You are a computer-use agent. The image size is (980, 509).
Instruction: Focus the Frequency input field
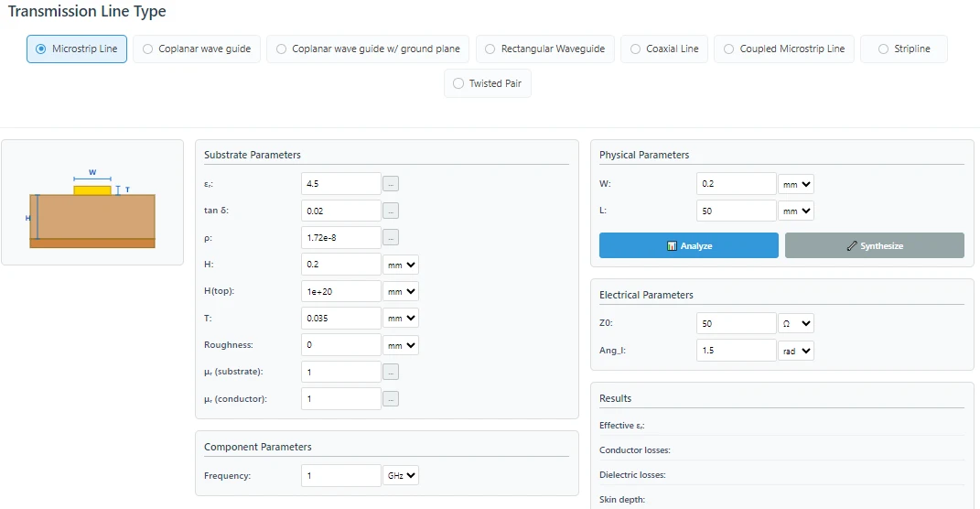click(x=340, y=476)
